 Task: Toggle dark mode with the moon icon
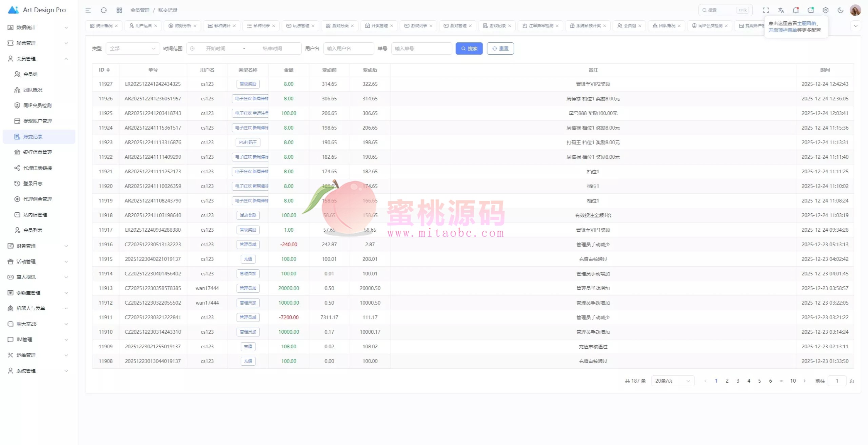click(841, 10)
